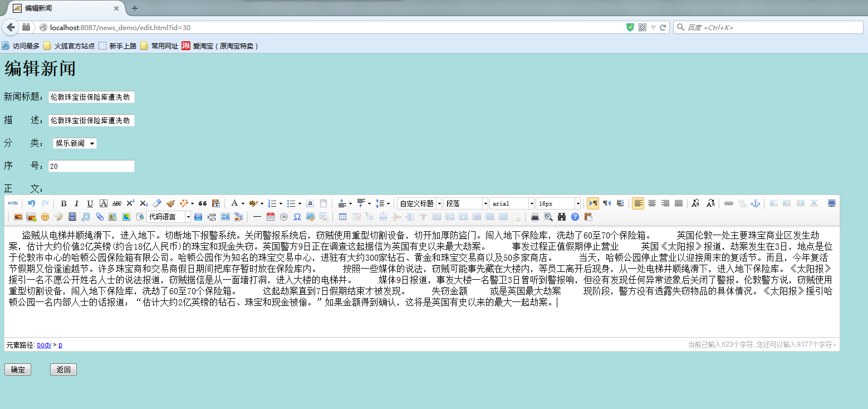Insert the current date calendar icon

point(271,217)
